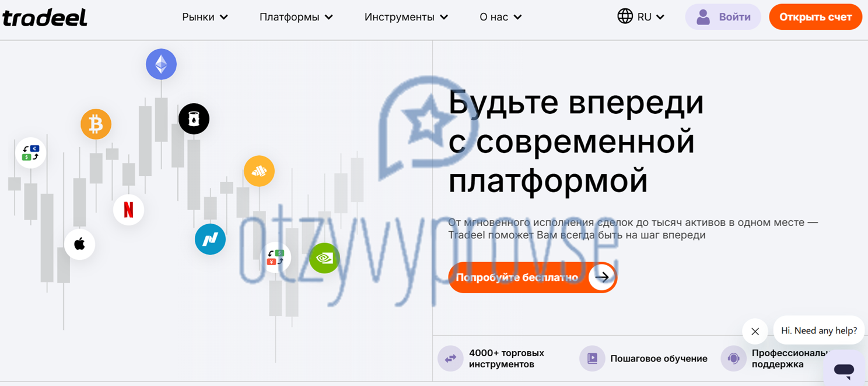This screenshot has height=386, width=868.
Task: Click the user avatar icon in Войти
Action: pos(703,17)
